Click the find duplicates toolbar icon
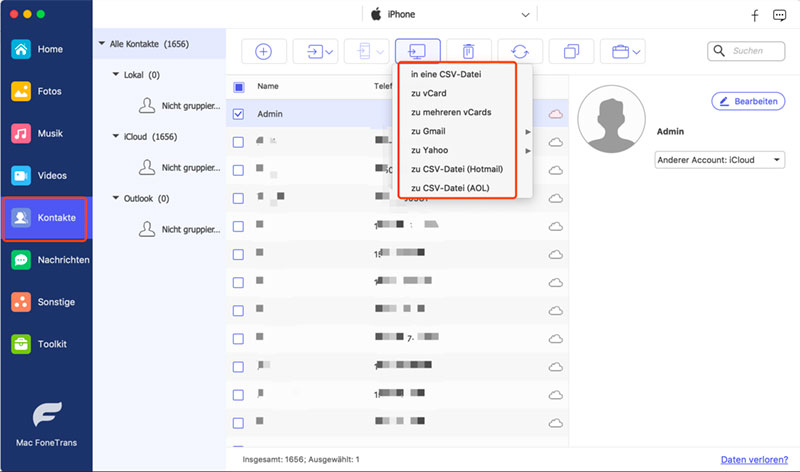 point(571,52)
